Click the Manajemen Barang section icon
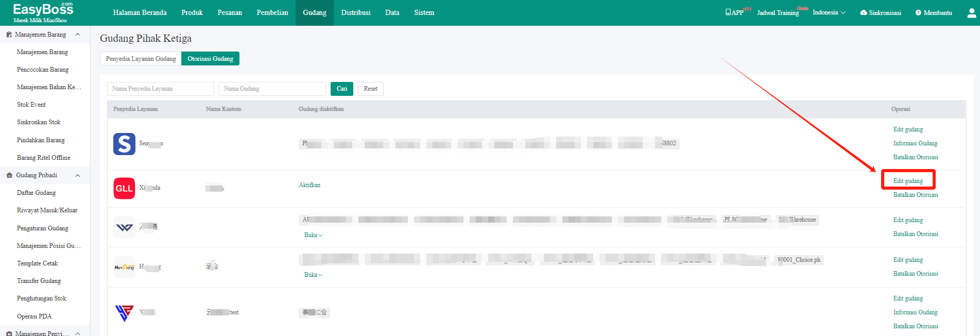The width and height of the screenshot is (980, 336). click(x=9, y=35)
